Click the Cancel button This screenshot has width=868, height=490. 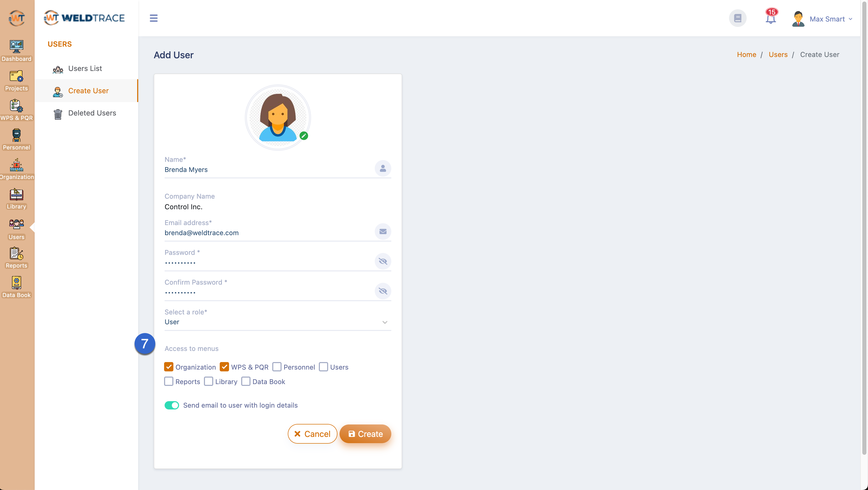point(312,434)
